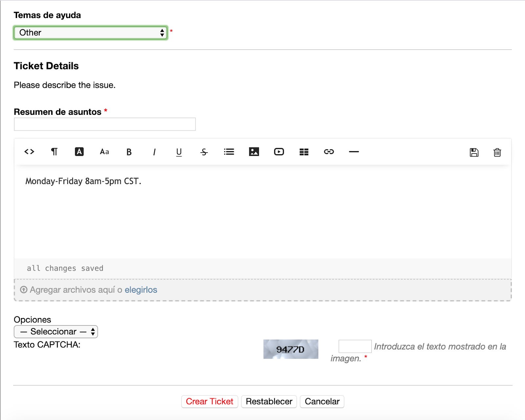Insert an image into the editor
Image resolution: width=525 pixels, height=420 pixels.
pos(254,152)
